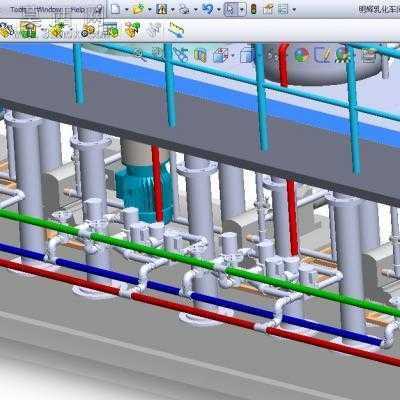
Task: Create a new document with New icon
Action: tap(115, 9)
